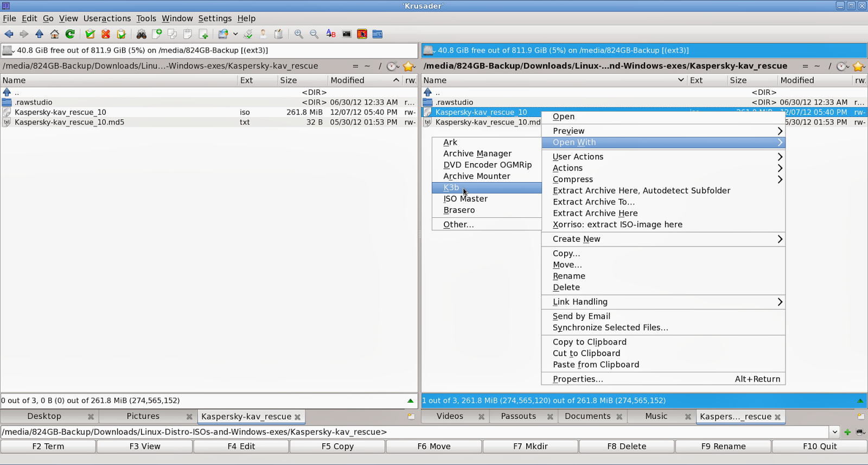The image size is (868, 465).
Task: Click Copy to Clipboard in context menu
Action: click(663, 342)
